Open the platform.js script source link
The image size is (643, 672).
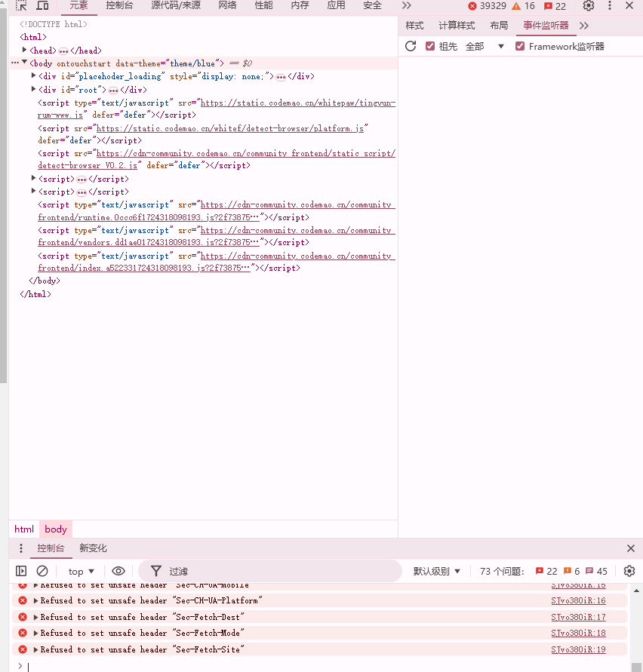tap(230, 128)
